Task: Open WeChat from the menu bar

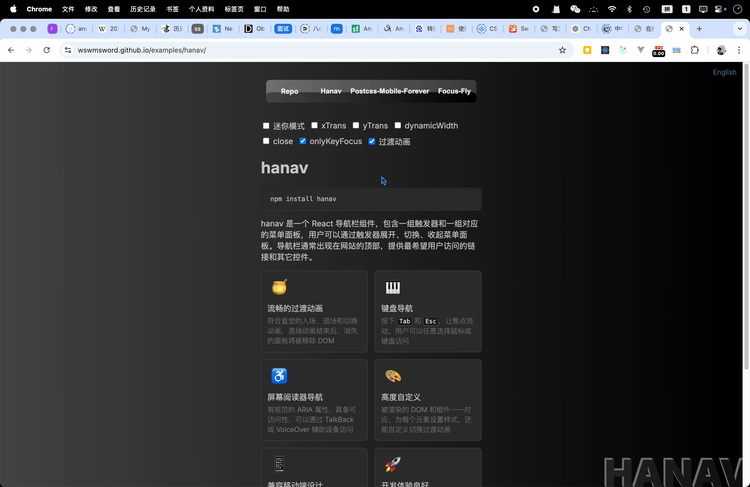Action: pos(575,9)
